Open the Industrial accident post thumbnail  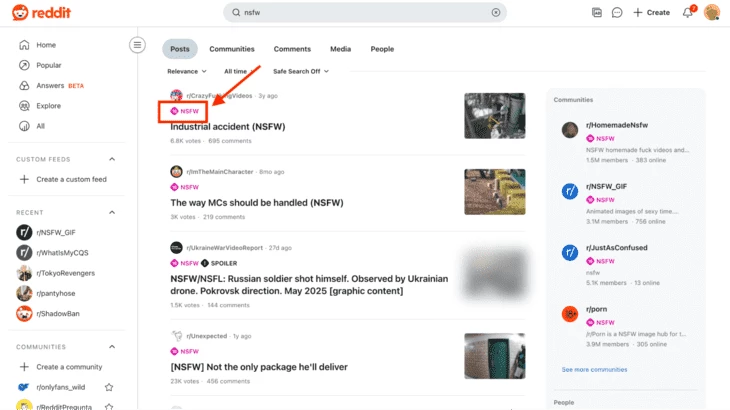pyautogui.click(x=494, y=116)
